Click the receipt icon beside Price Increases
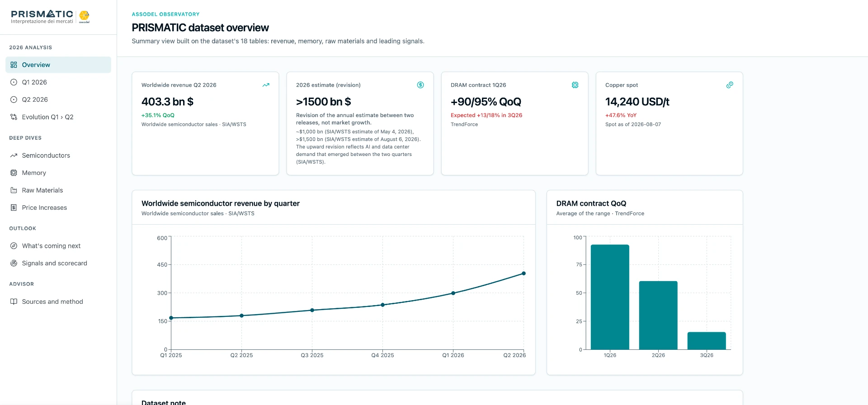The width and height of the screenshot is (868, 405). point(14,207)
